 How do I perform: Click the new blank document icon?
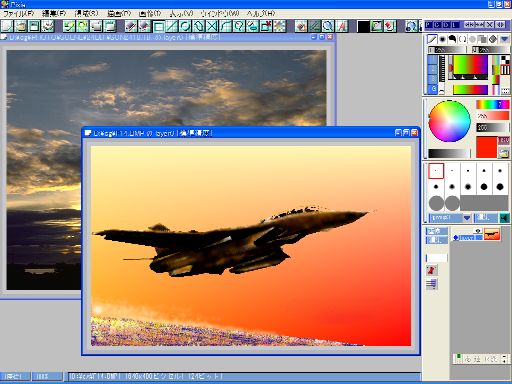pyautogui.click(x=7, y=26)
